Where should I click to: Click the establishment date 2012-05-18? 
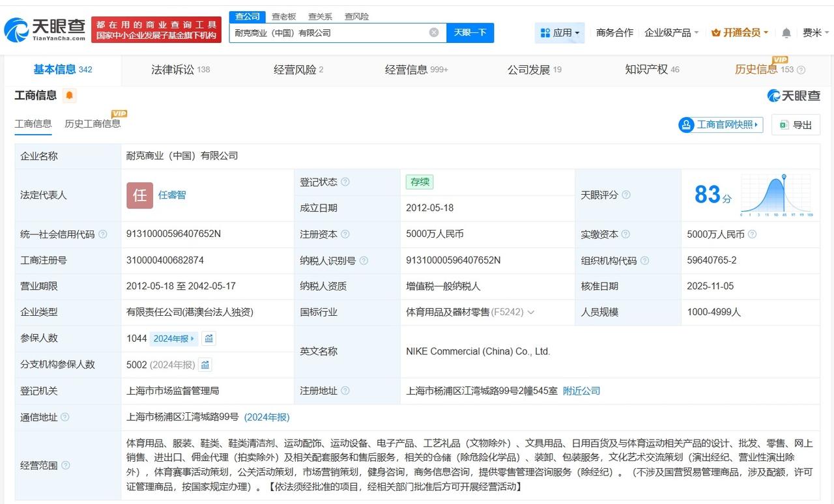click(x=429, y=208)
